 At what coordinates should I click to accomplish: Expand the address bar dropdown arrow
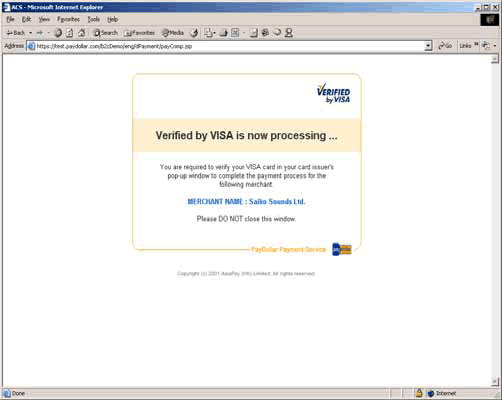point(428,46)
